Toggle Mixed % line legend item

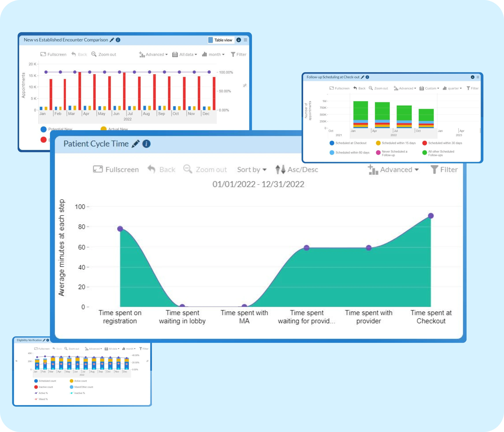[41, 399]
